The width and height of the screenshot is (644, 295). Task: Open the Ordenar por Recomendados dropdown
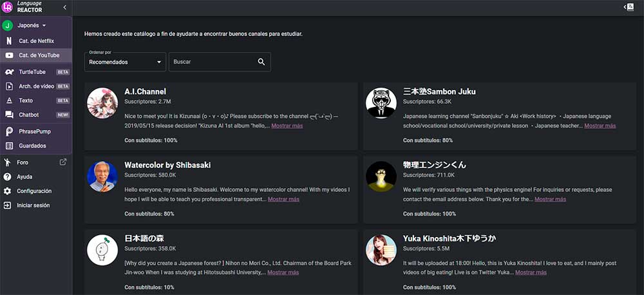[126, 62]
